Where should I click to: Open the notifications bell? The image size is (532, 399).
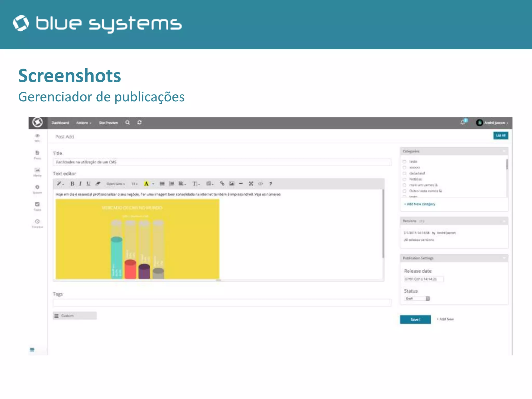[x=463, y=122]
